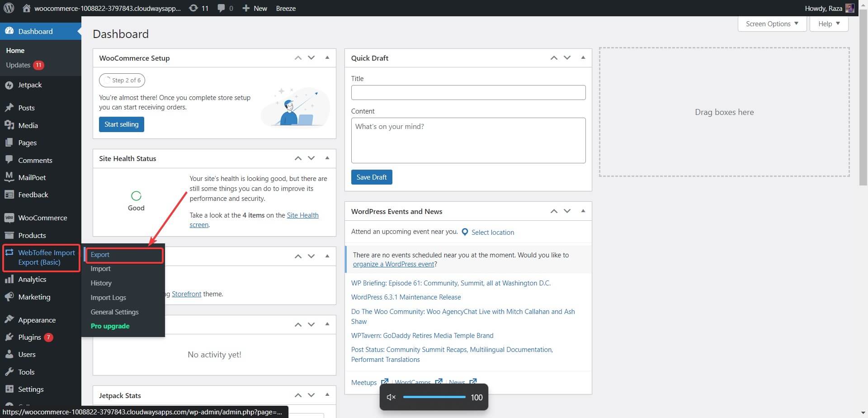Click the Pages sidebar icon
This screenshot has width=868, height=418.
point(9,142)
